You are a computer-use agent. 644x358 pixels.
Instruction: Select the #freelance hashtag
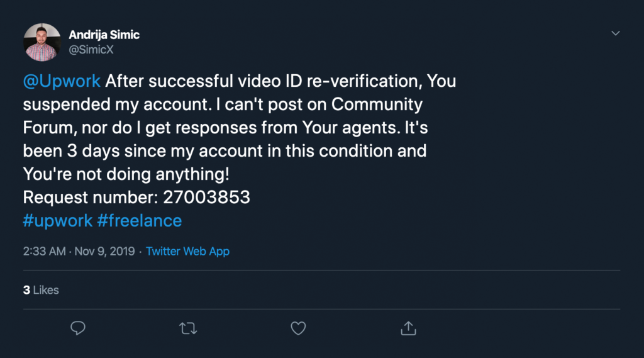coord(139,221)
